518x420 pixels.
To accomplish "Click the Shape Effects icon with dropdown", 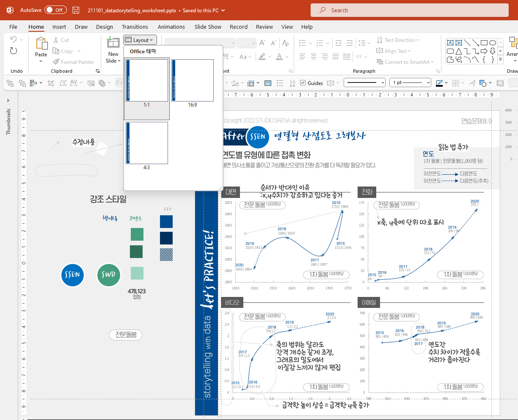I will tap(486, 83).
